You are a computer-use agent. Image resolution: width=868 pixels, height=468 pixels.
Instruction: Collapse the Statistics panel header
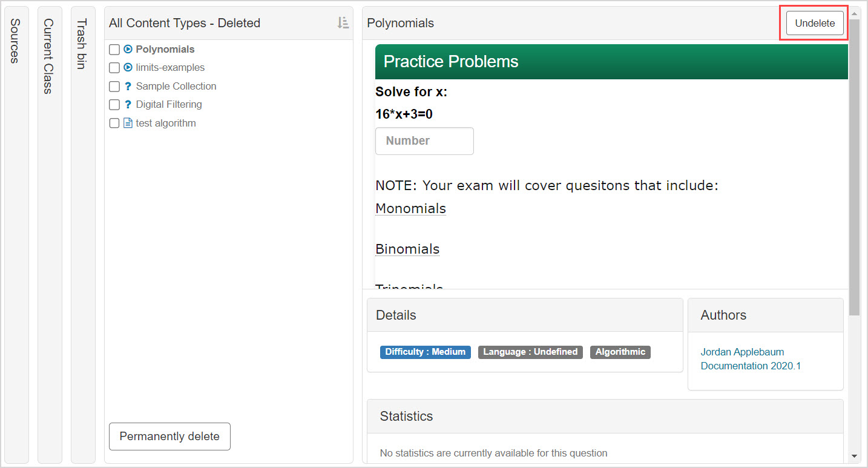406,416
